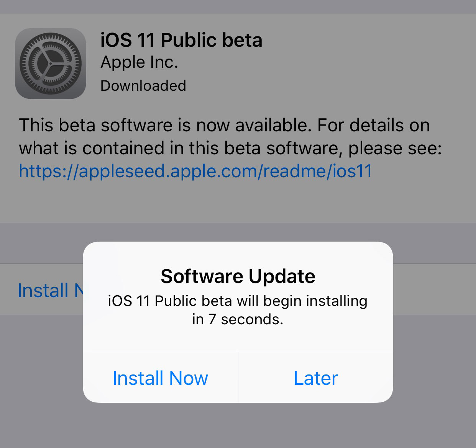Tap blank alert space above the buttons
This screenshot has width=476, height=448.
238,339
